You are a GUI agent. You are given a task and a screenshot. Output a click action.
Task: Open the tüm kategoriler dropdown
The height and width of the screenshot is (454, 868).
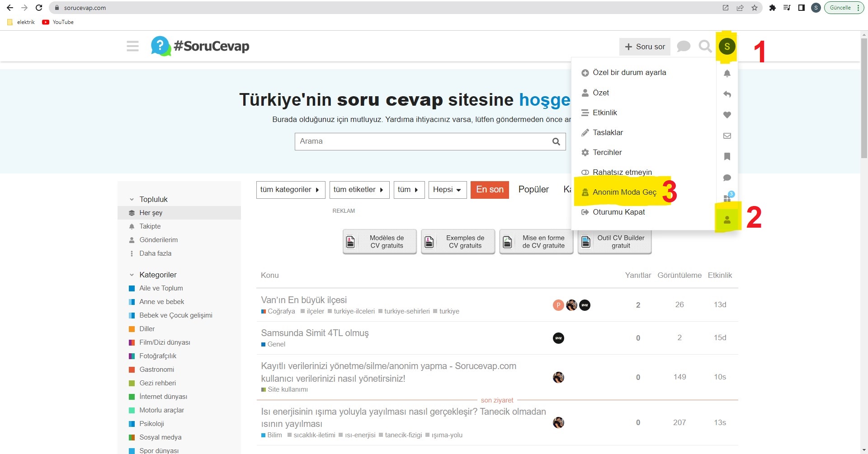290,190
